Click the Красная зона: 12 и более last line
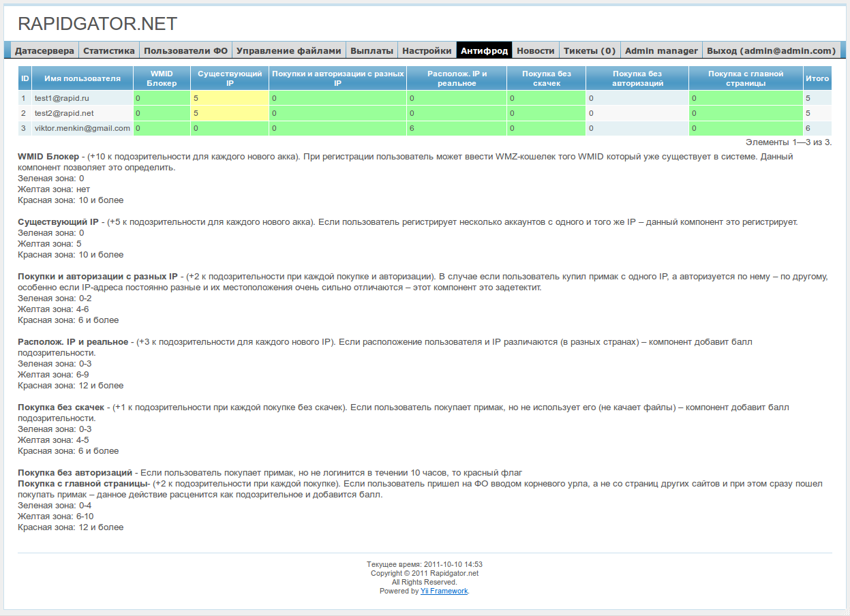850x616 pixels. tap(71, 527)
